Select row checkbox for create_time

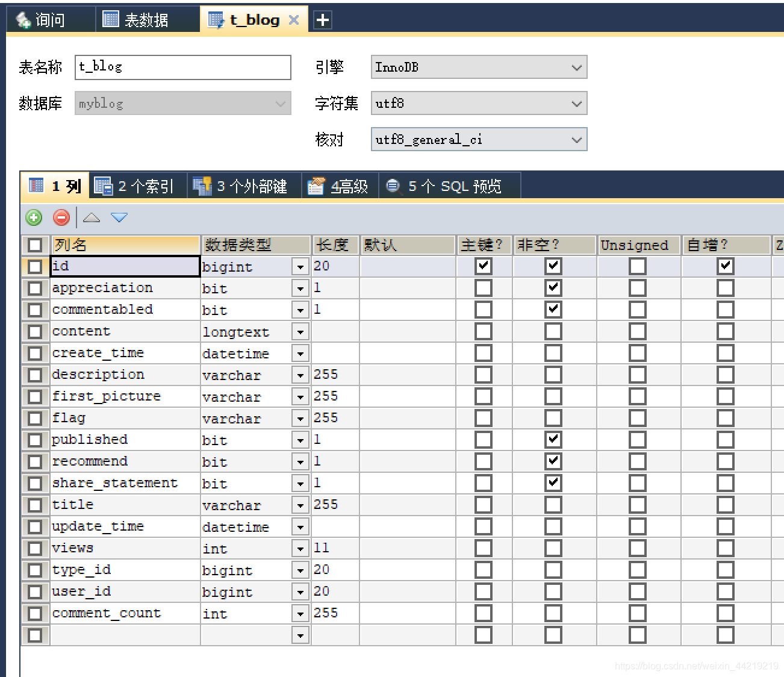coord(35,354)
